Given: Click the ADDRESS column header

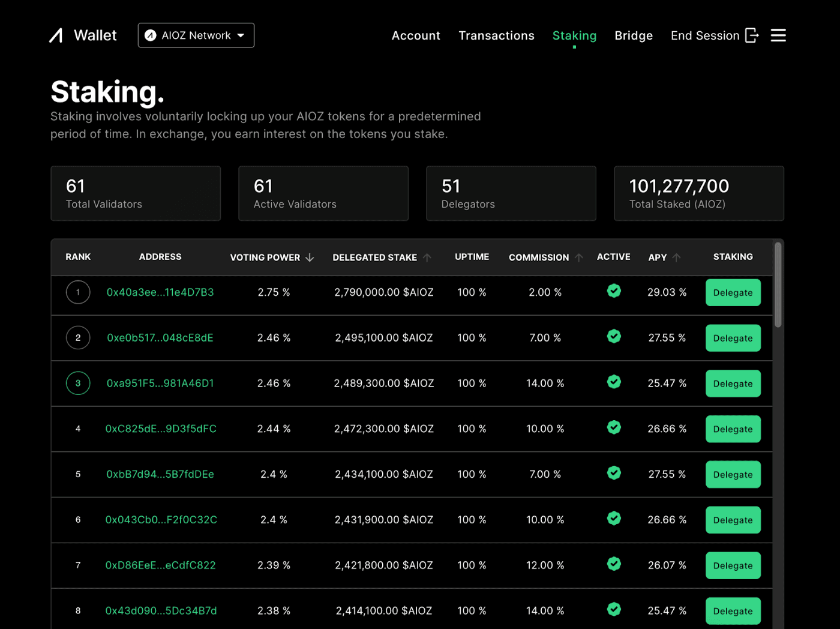Looking at the screenshot, I should [x=160, y=257].
